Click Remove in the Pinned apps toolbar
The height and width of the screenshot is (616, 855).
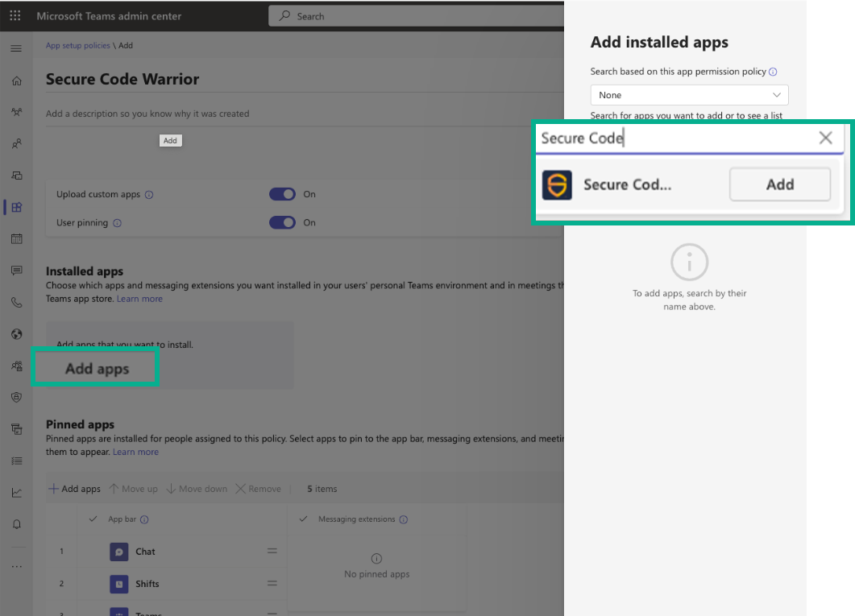[x=259, y=489]
